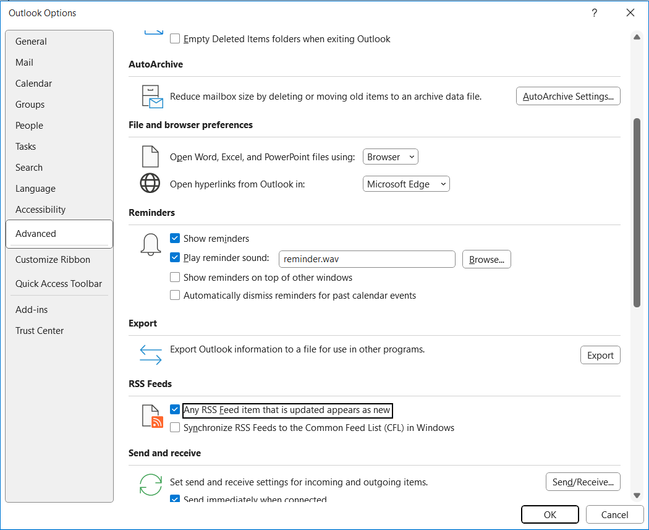
Task: Open the Browser dropdown for Office files
Action: [390, 157]
